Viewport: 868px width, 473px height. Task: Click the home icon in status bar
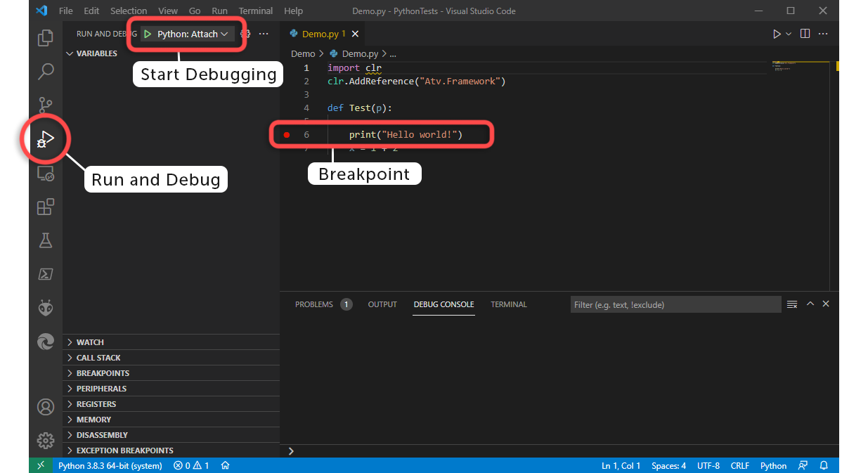(x=226, y=465)
